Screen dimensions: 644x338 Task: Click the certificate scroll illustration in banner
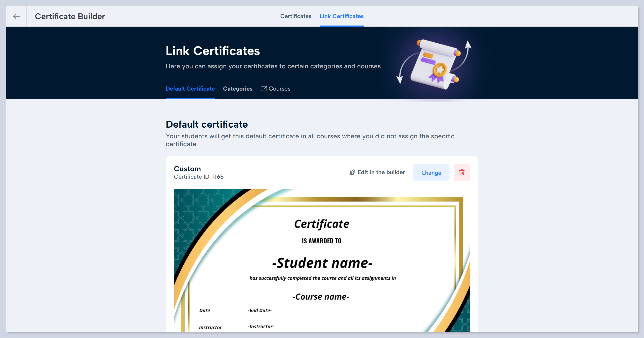pyautogui.click(x=435, y=64)
